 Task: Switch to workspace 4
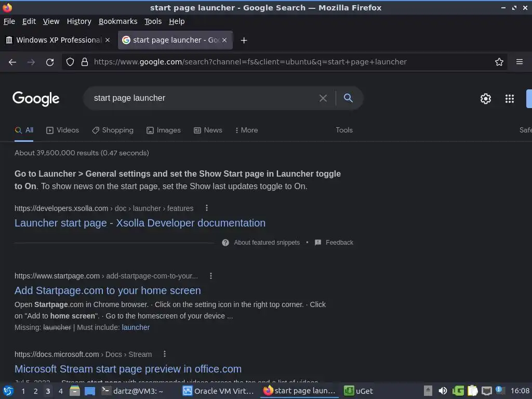(61, 391)
